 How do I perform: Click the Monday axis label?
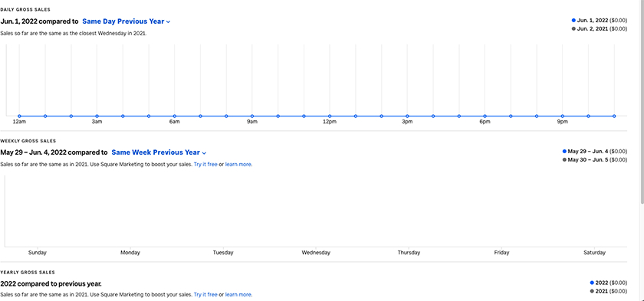click(130, 253)
